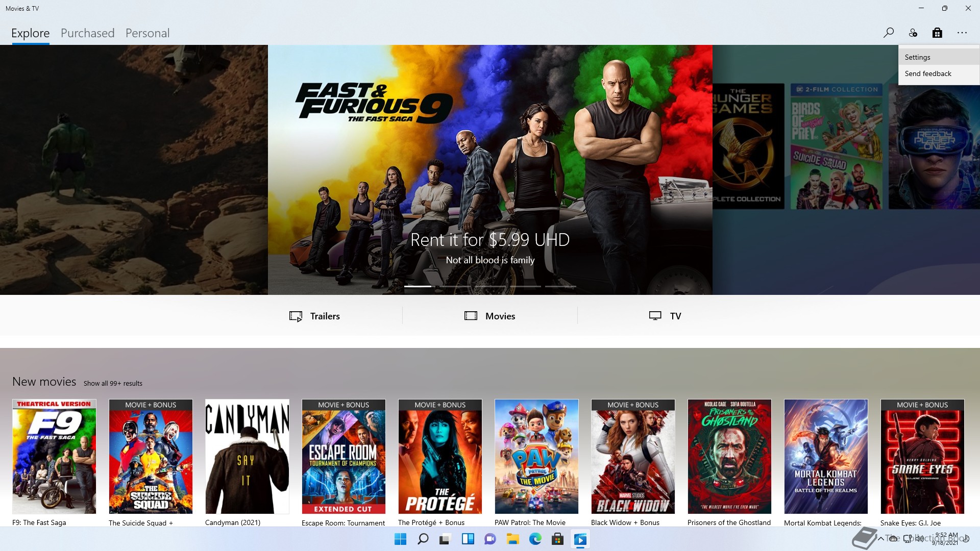Click the 'Candyman (2021)' title text

click(233, 522)
